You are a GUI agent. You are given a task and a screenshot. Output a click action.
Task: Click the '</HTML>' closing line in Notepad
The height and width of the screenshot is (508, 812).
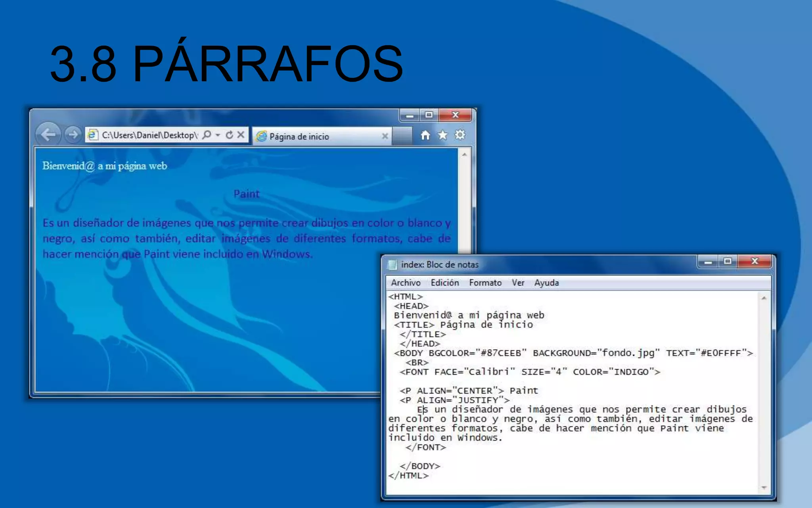[408, 475]
